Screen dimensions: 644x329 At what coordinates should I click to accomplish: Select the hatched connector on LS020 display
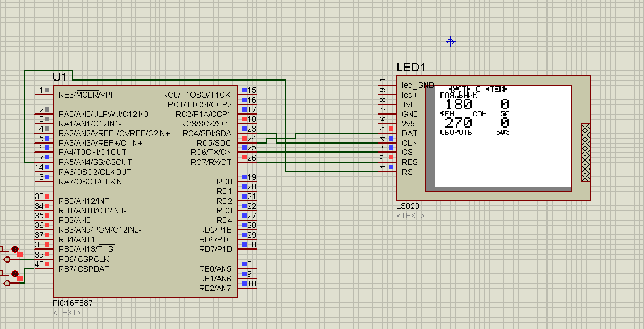(586, 152)
